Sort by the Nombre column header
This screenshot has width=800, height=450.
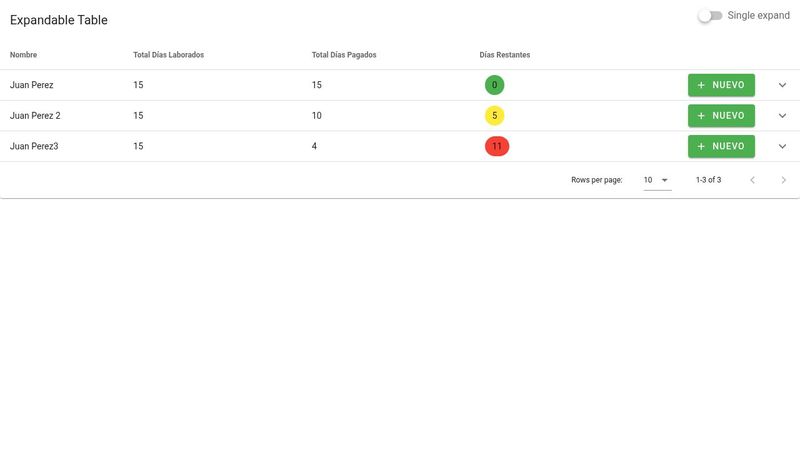[23, 55]
